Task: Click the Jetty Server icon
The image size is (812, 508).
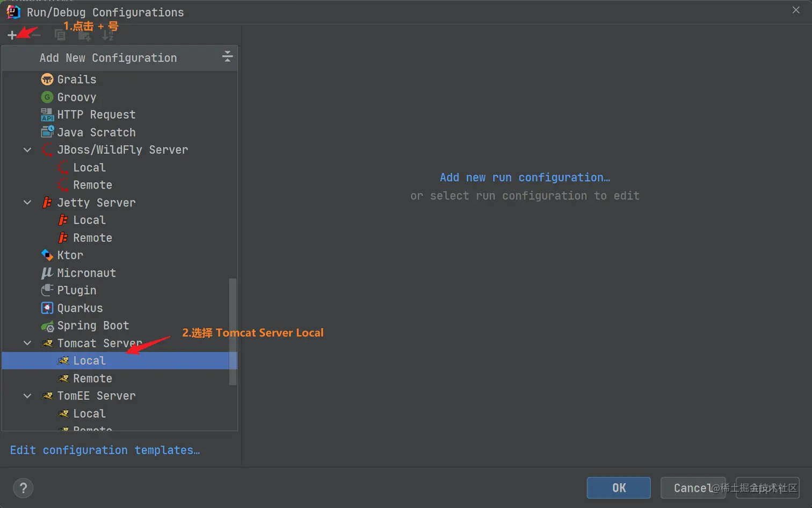Action: (47, 203)
